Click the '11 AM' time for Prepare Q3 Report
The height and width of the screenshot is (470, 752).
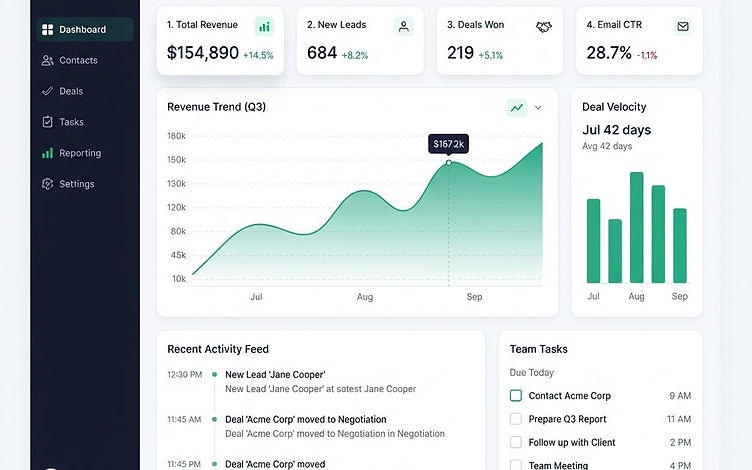coord(679,419)
